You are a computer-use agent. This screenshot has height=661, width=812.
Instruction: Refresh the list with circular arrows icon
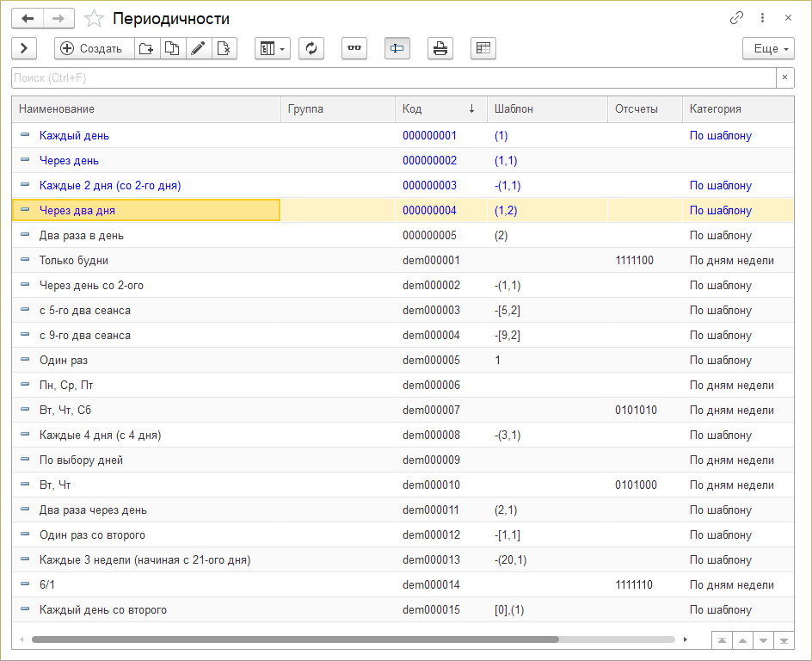(x=311, y=48)
